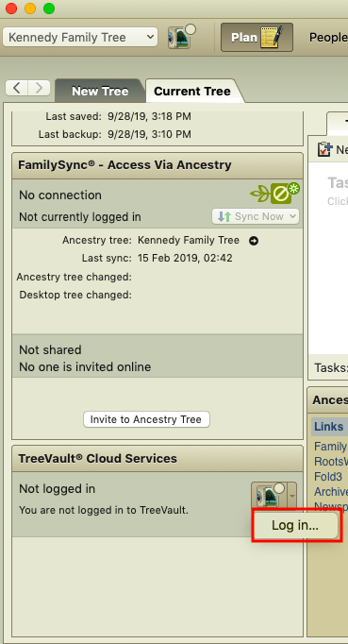348x644 pixels.
Task: Click the new task clipboard icon
Action: (x=324, y=149)
